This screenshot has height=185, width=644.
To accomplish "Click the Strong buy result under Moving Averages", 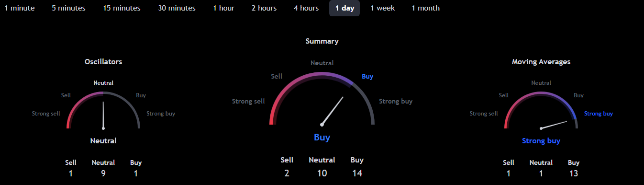I will click(x=541, y=141).
